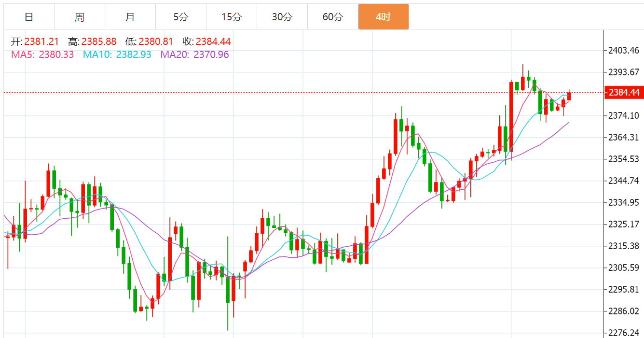
Task: Select the 15分 timeframe tab
Action: [232, 17]
